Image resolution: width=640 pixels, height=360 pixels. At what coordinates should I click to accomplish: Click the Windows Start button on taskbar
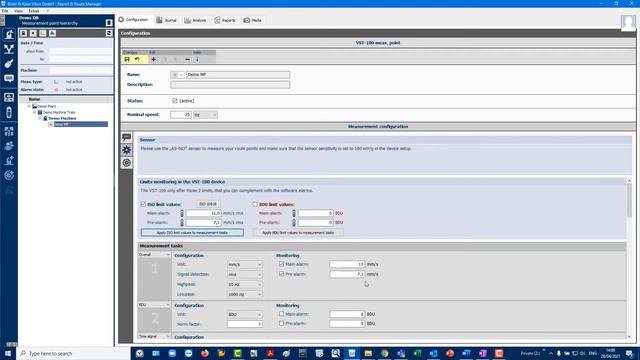[x=7, y=353]
